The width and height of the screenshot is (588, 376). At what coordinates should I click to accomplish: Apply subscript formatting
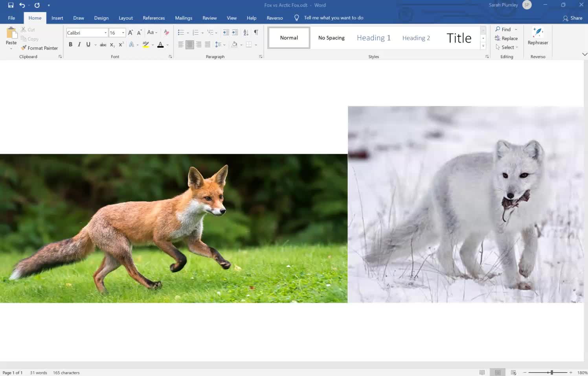[x=112, y=45]
